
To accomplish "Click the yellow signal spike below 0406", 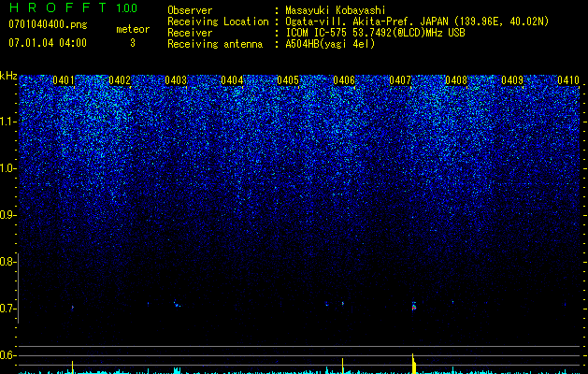I will [343, 366].
